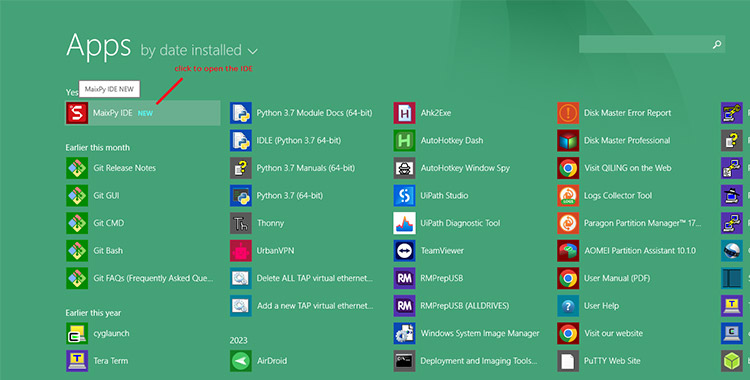Open Git FAQs icon
This screenshot has width=750, height=380.
pos(77,278)
